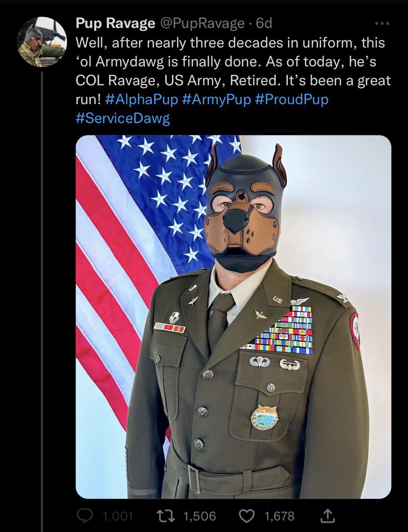This screenshot has height=532, width=408.
Task: View the 1,506 retweets count
Action: tap(199, 516)
